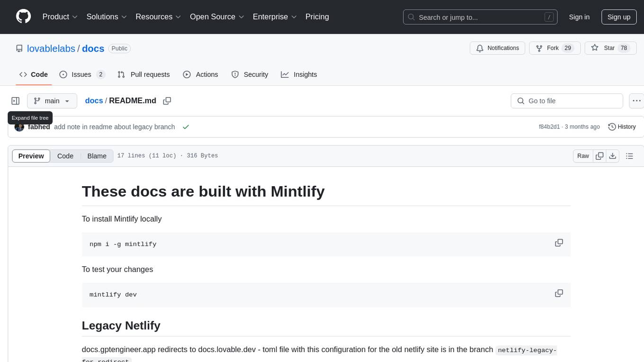644x362 pixels.
Task: Switch to the Blame view
Action: (x=97, y=156)
